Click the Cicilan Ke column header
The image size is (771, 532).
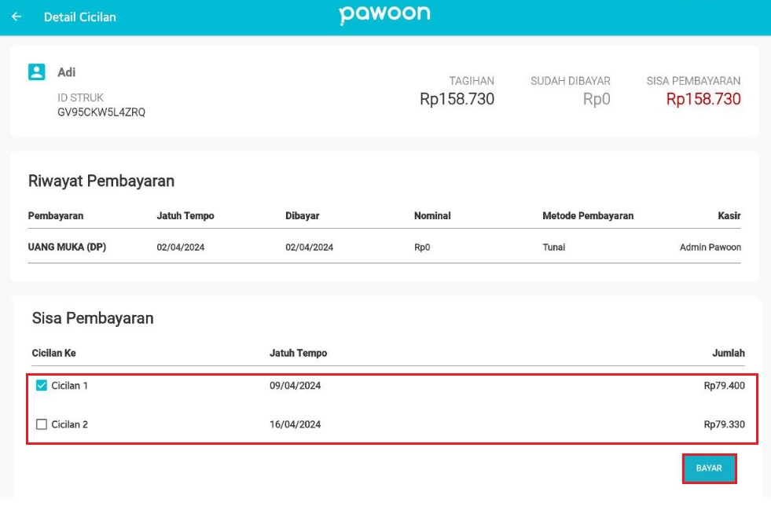click(x=54, y=354)
